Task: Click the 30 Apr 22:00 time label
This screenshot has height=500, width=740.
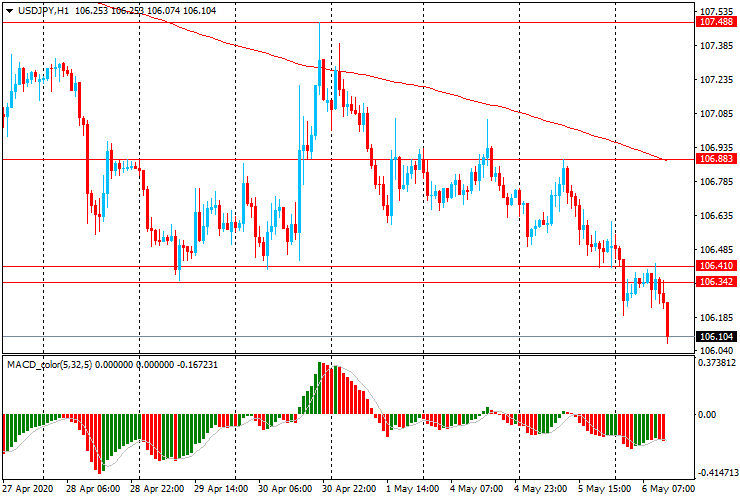Action: click(x=349, y=488)
